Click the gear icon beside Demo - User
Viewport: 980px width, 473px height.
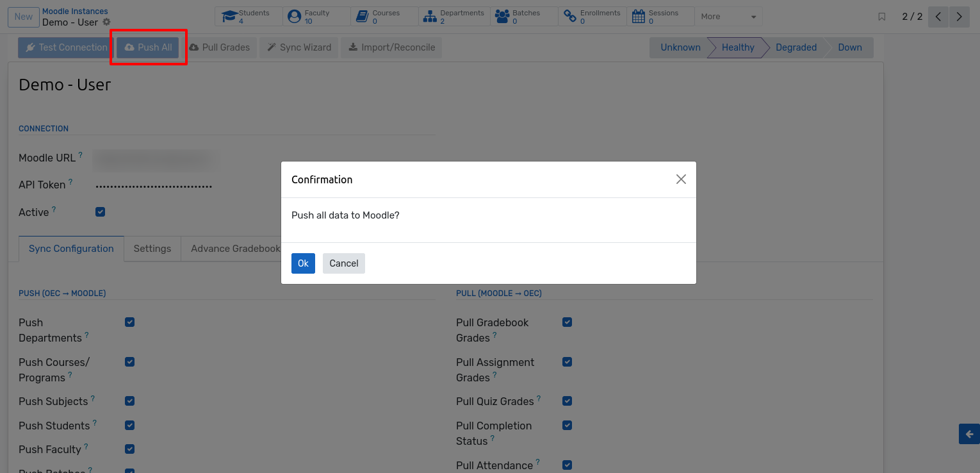(107, 22)
